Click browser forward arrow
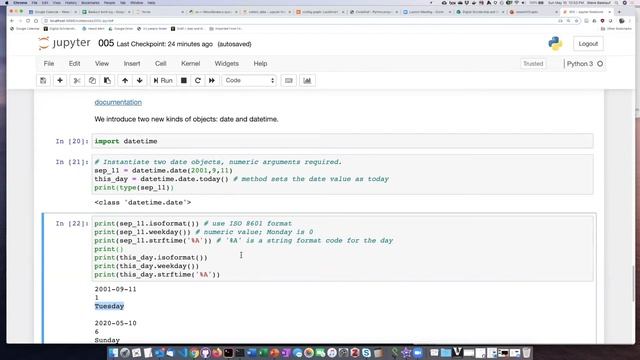This screenshot has width=640, height=360. tap(20, 20)
